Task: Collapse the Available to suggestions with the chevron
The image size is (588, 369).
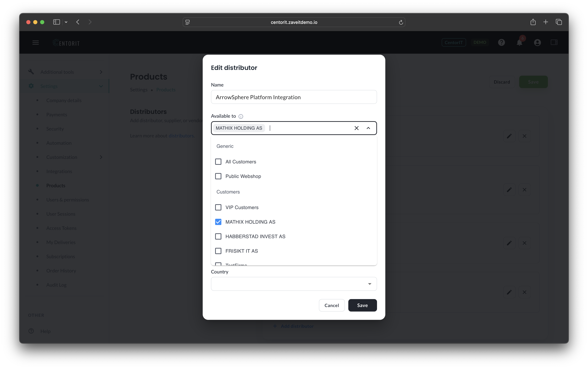Action: (368, 128)
